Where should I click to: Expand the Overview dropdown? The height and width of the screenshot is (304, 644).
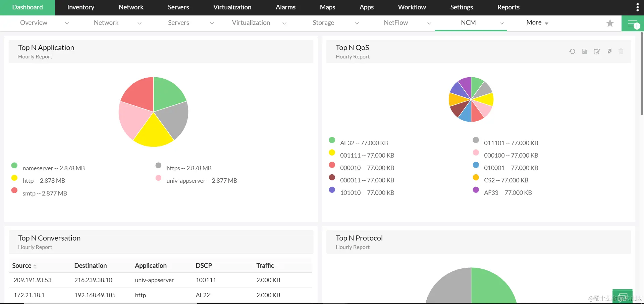tap(67, 23)
